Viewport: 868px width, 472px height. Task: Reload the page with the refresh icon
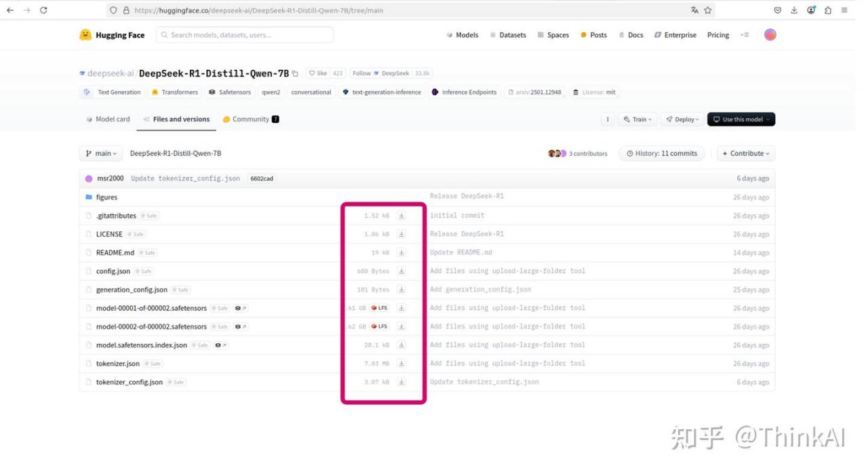[43, 10]
